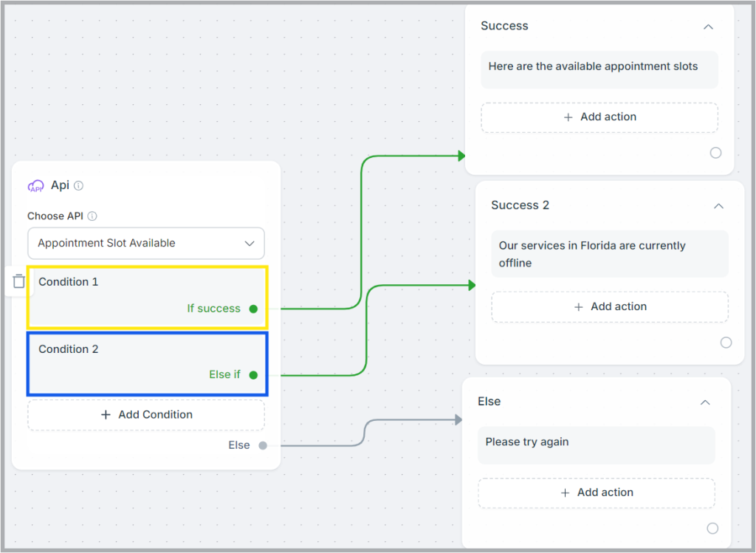The width and height of the screenshot is (756, 553).
Task: Open the Appointment Slot Available dropdown
Action: pos(146,243)
